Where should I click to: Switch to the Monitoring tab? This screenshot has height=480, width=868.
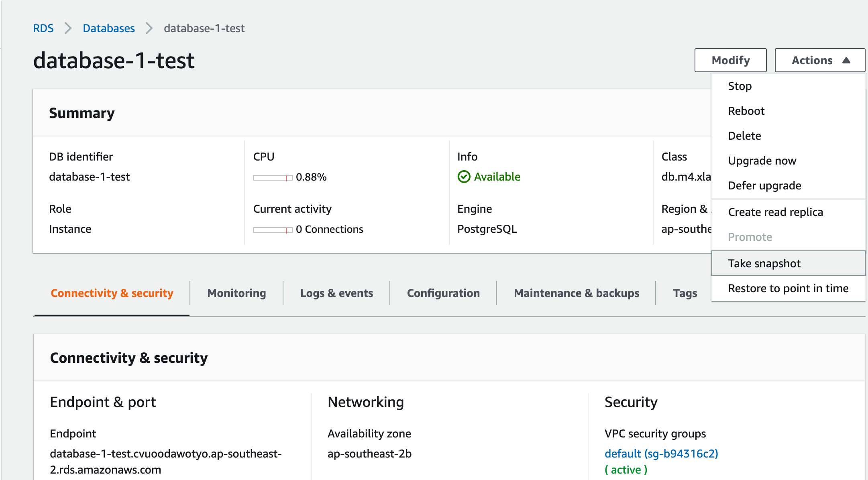[236, 293]
